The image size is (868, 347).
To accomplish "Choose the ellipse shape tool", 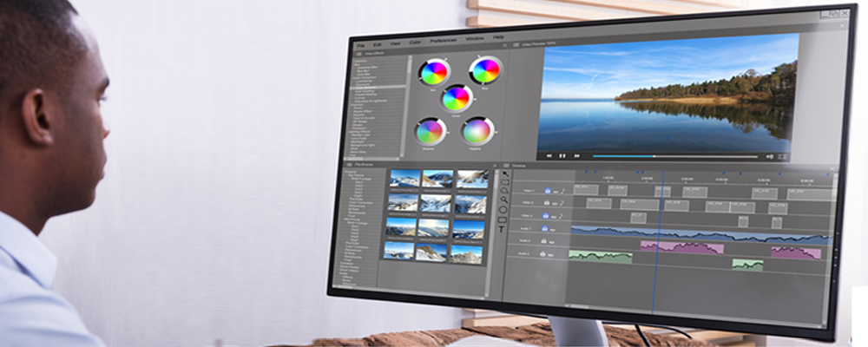I will click(x=503, y=209).
